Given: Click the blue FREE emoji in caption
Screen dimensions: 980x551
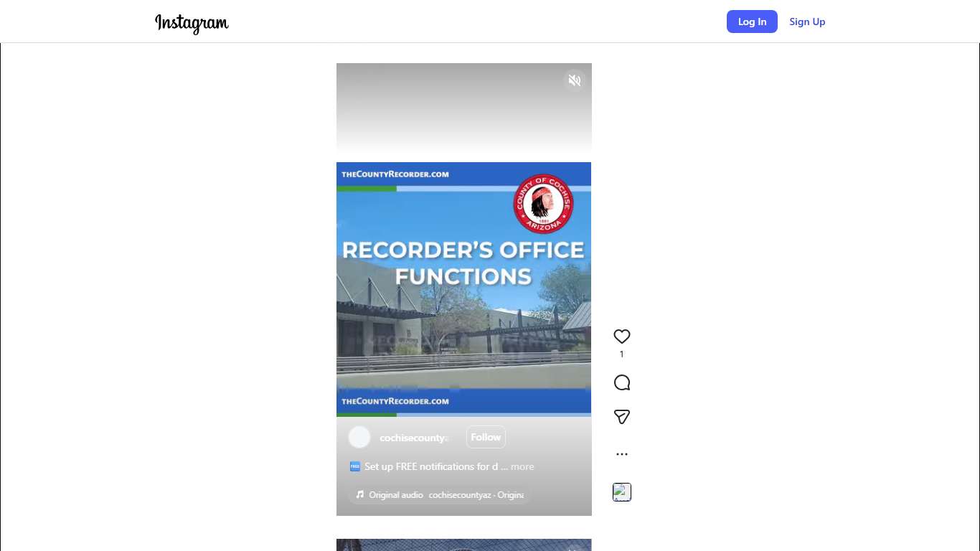Looking at the screenshot, I should pyautogui.click(x=354, y=466).
